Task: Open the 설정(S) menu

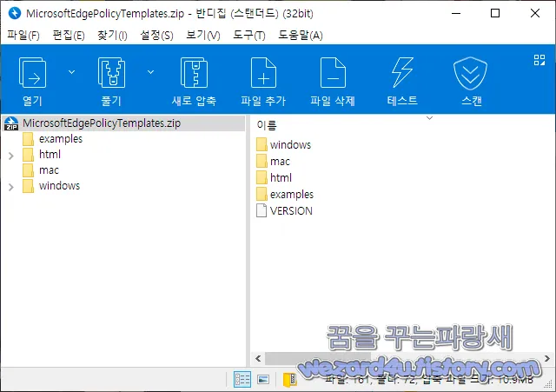Action: tap(156, 35)
